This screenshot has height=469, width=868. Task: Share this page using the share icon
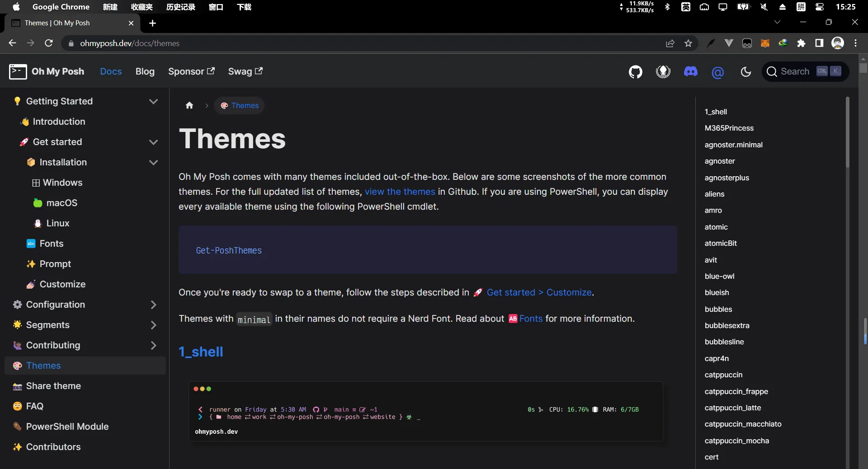coord(670,43)
